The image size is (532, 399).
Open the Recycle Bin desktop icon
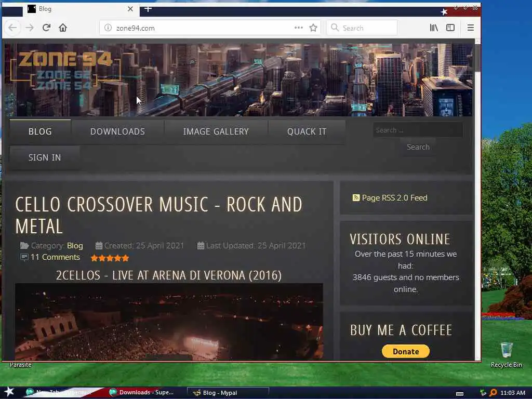[x=506, y=354]
